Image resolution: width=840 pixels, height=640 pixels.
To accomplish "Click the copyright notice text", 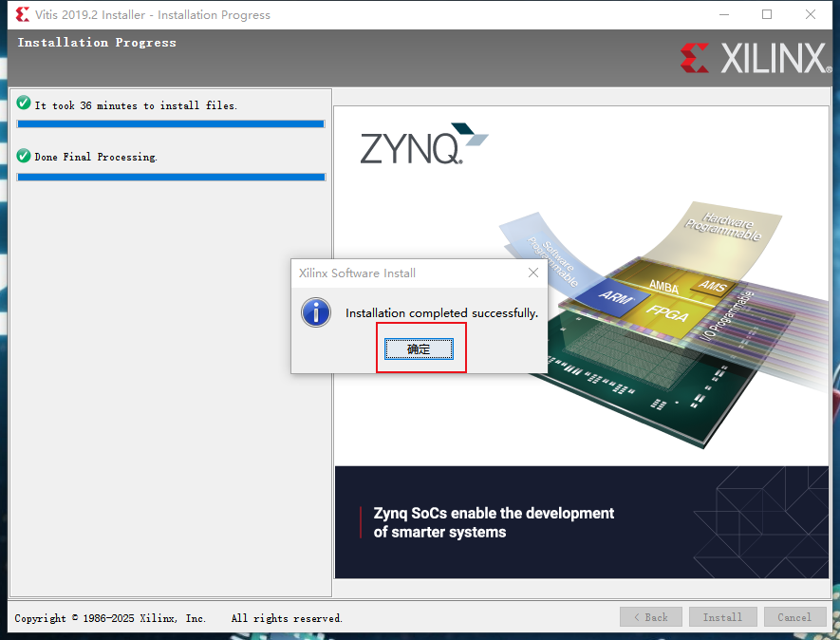I will point(110,618).
